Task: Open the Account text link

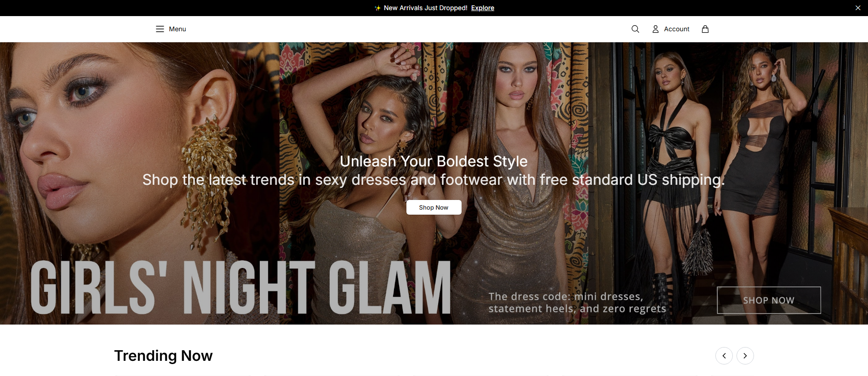Action: point(677,29)
